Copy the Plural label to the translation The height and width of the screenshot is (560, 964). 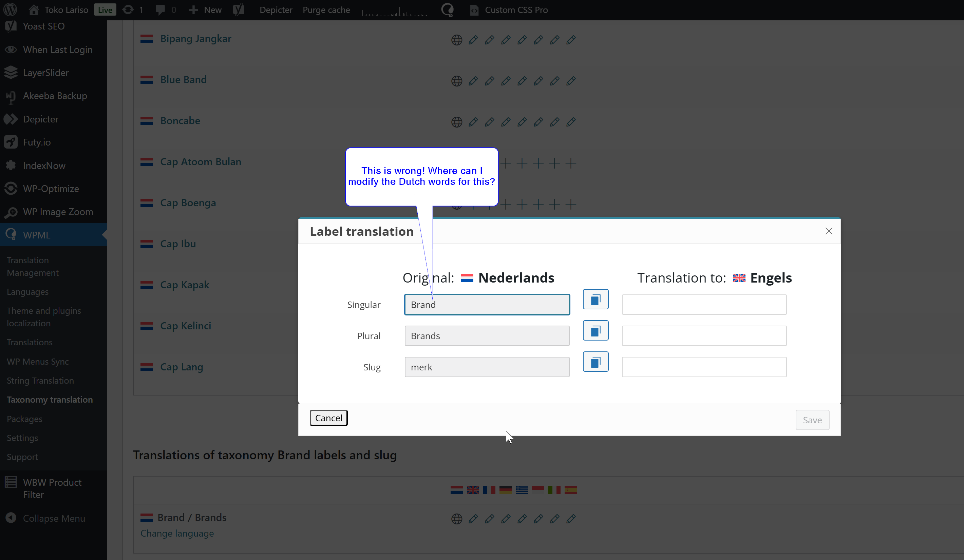coord(596,330)
